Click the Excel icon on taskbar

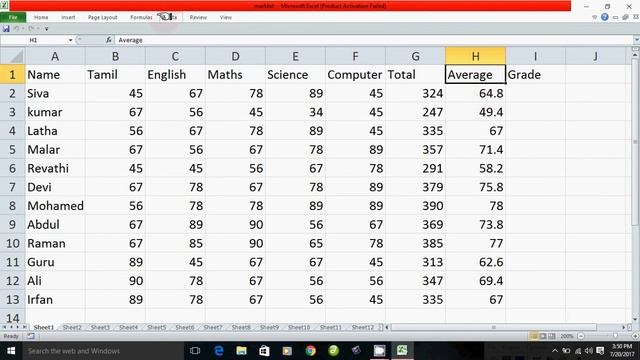402,351
